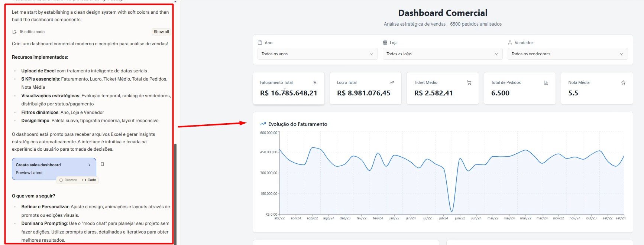Click the 'Preview Latest' label
644x245 pixels.
pos(29,173)
